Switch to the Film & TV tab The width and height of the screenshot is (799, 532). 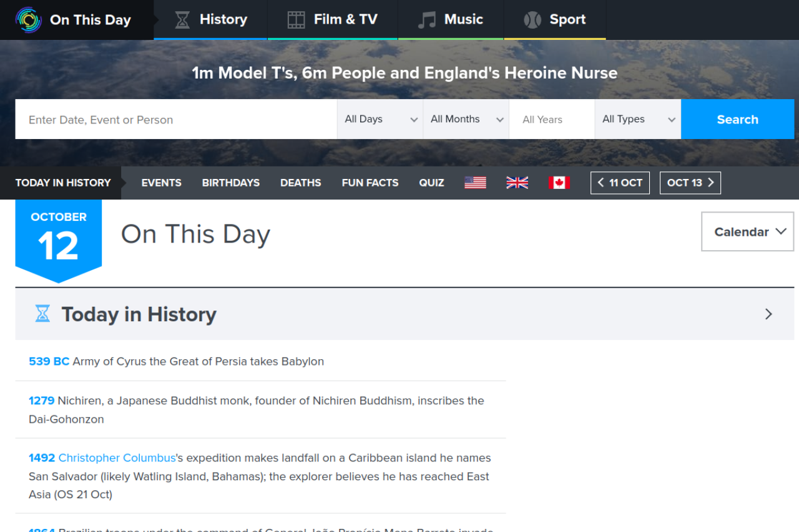click(x=333, y=20)
